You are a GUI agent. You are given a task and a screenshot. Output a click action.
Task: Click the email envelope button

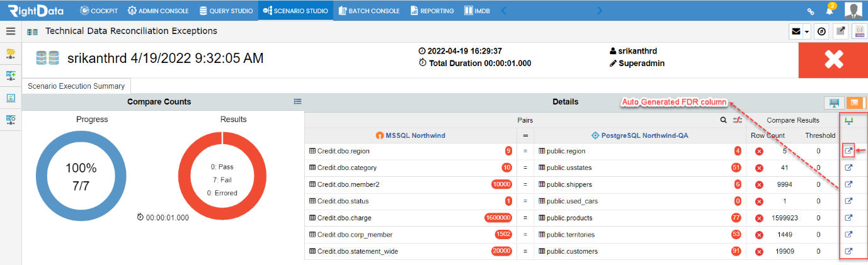[797, 31]
